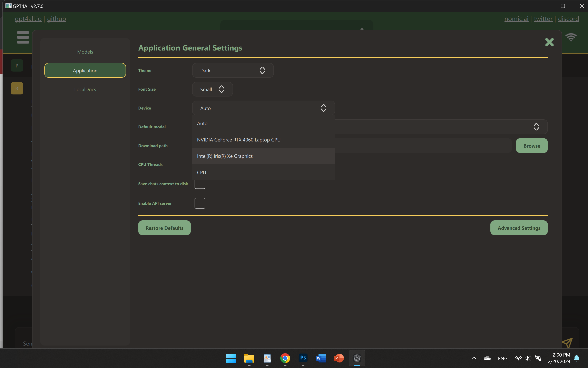Image resolution: width=588 pixels, height=368 pixels.
Task: Click the battery tray icon
Action: point(538,358)
